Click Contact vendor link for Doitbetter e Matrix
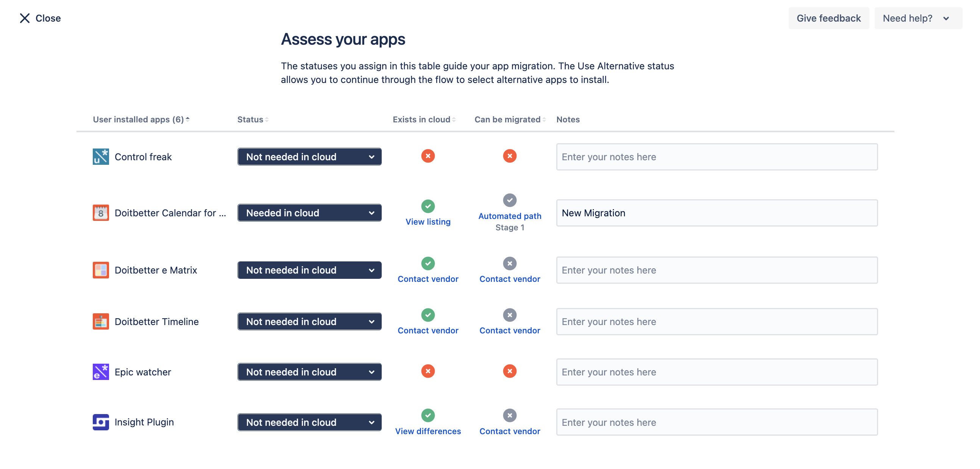Screen dimensions: 980x469 [x=428, y=279]
